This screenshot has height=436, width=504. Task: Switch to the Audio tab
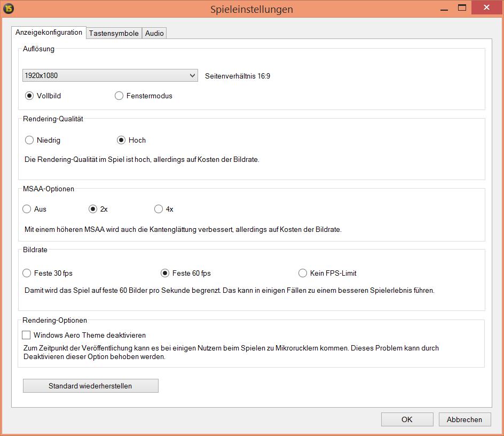[x=154, y=33]
